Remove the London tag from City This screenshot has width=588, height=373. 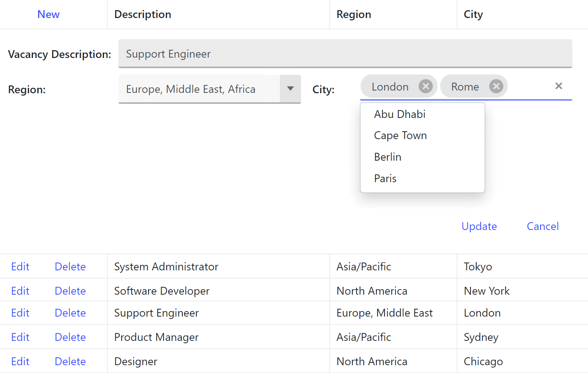point(425,86)
